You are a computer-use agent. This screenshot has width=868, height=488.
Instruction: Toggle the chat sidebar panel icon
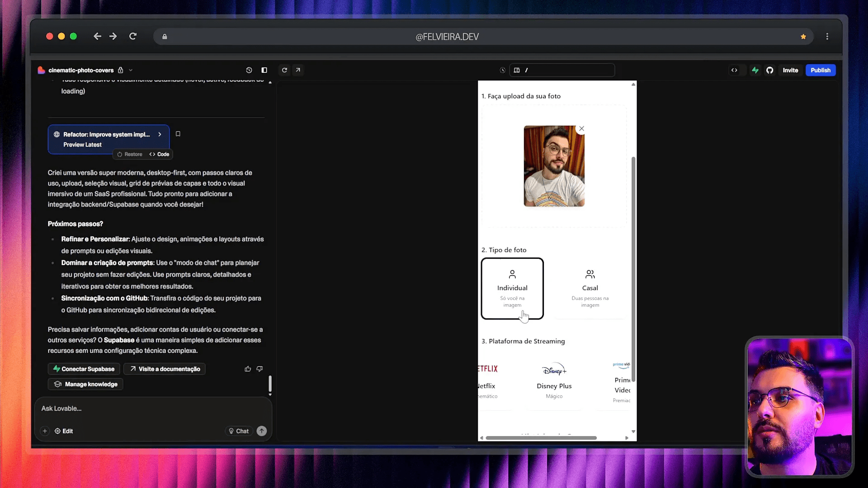(264, 70)
